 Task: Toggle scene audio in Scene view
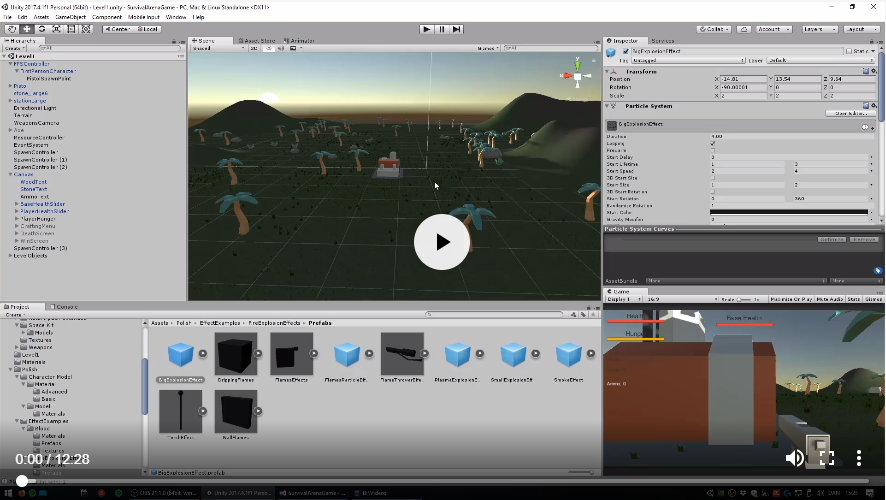point(280,48)
